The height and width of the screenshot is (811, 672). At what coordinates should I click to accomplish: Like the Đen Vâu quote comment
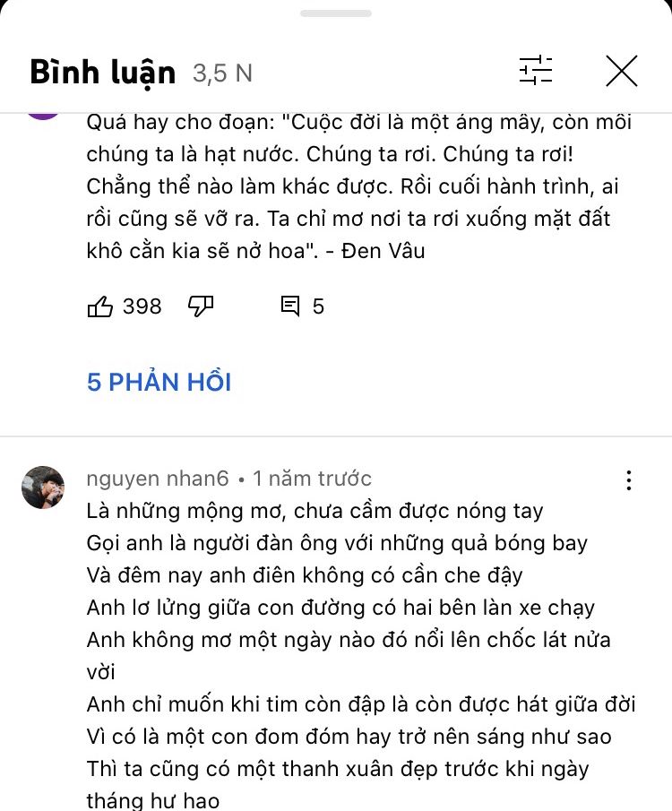[99, 306]
